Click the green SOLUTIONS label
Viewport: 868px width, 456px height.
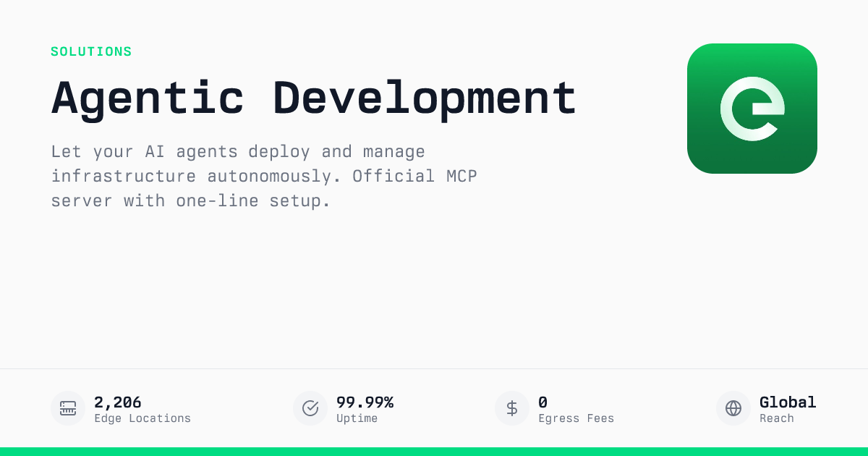tap(91, 52)
